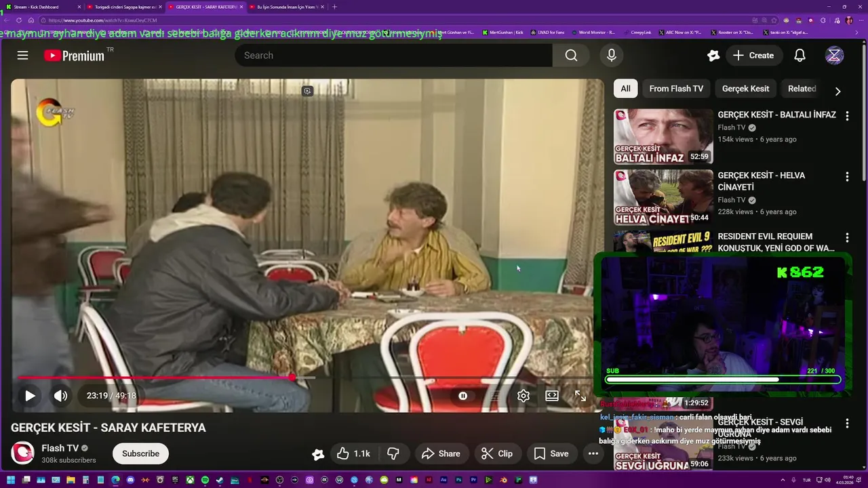Open Spotify from the taskbar
868x488 pixels.
point(205,481)
